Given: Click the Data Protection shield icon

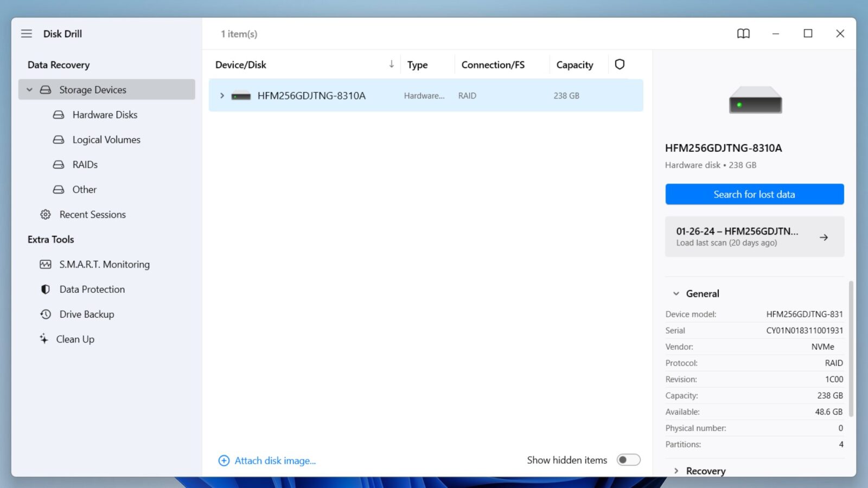Looking at the screenshot, I should (x=46, y=290).
